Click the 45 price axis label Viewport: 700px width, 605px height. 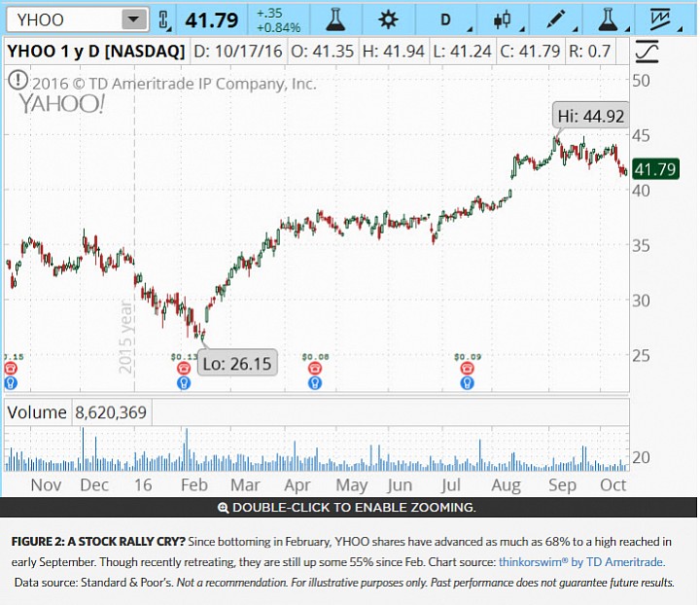[x=641, y=135]
